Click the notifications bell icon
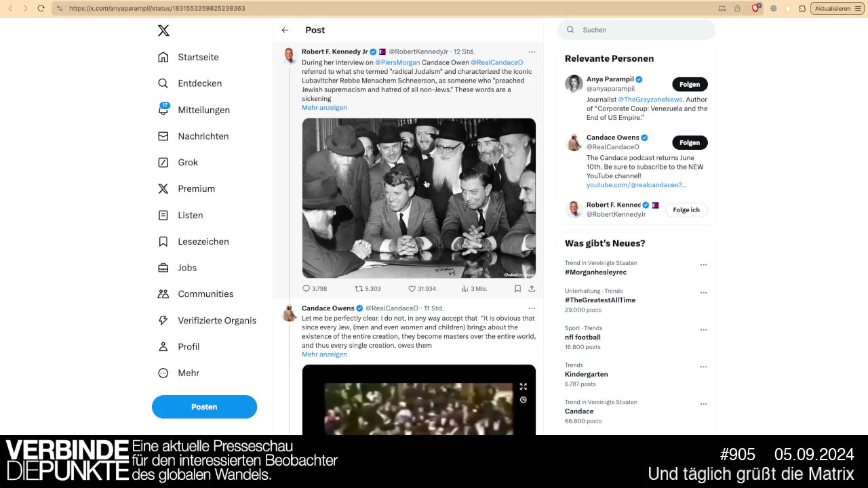Viewport: 868px width, 488px height. click(x=163, y=110)
